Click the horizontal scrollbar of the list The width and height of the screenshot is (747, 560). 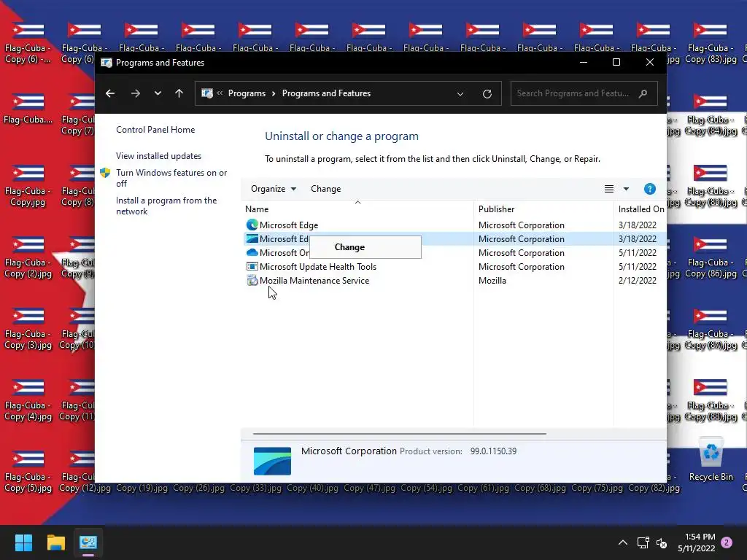coord(399,434)
